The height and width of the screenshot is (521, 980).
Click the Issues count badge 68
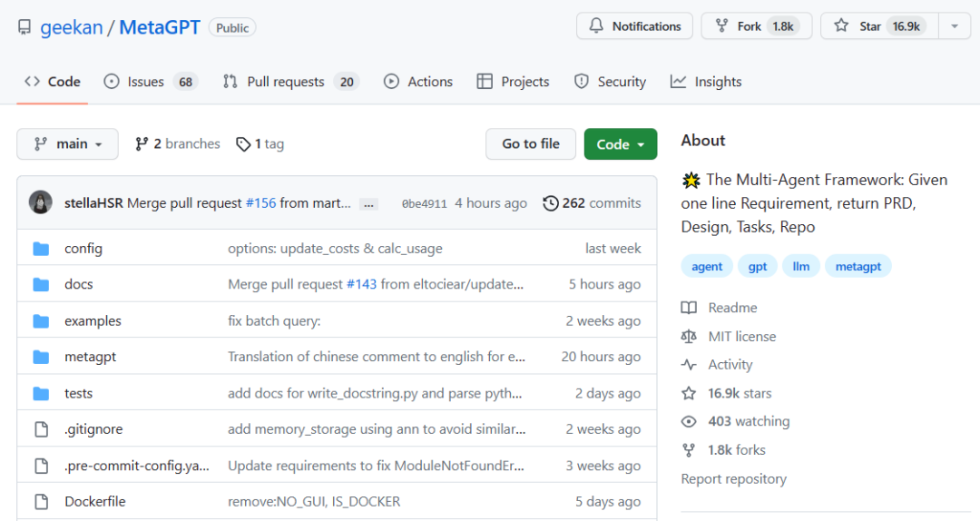186,82
